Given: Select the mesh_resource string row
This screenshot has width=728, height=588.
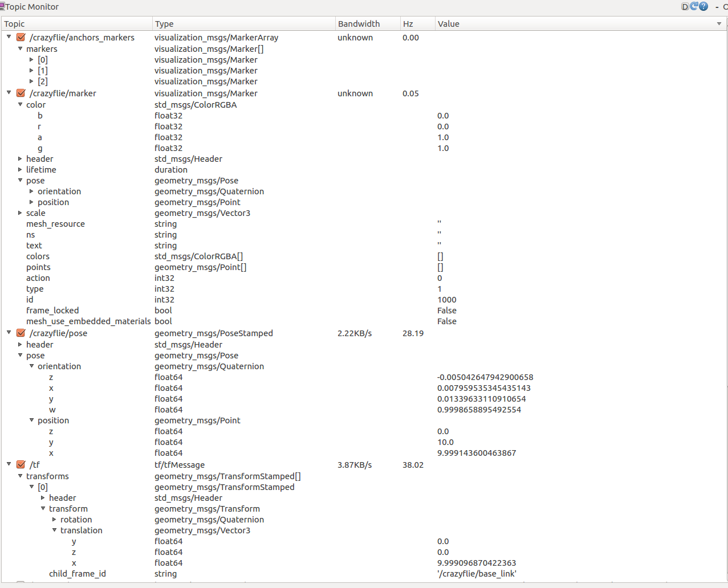Looking at the screenshot, I should pyautogui.click(x=55, y=223).
